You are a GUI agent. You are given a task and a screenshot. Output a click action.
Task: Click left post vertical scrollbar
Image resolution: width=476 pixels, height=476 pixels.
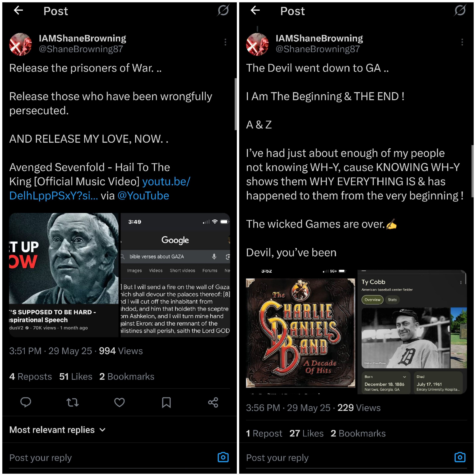click(x=236, y=104)
